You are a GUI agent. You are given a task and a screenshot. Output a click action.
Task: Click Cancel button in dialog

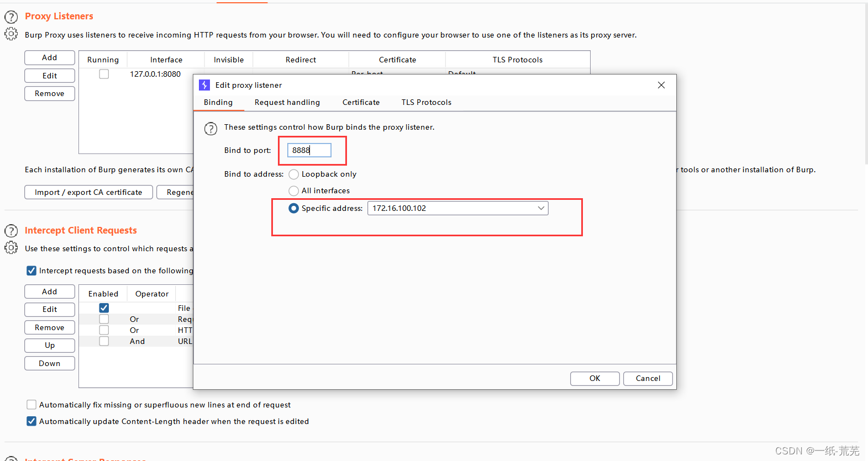[x=648, y=378]
